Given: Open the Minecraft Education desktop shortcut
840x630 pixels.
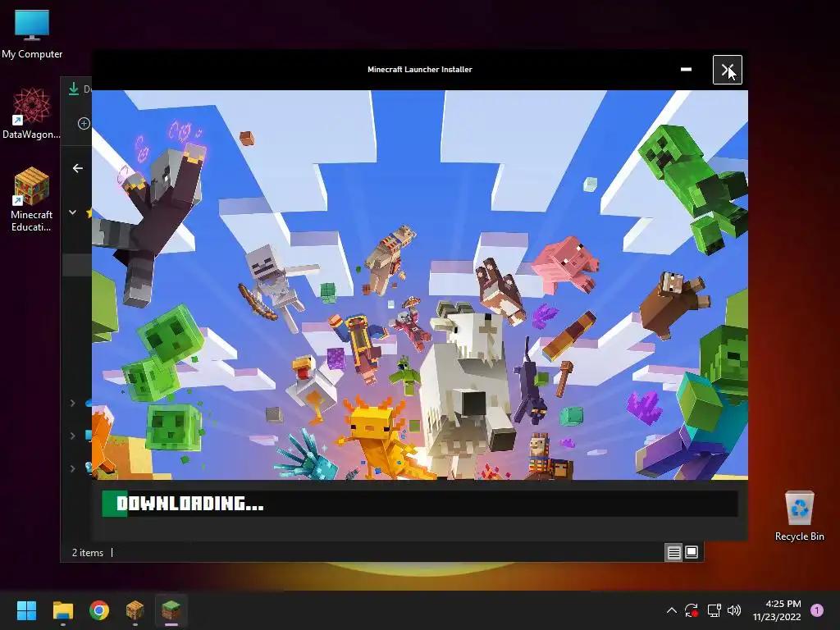Looking at the screenshot, I should point(32,199).
